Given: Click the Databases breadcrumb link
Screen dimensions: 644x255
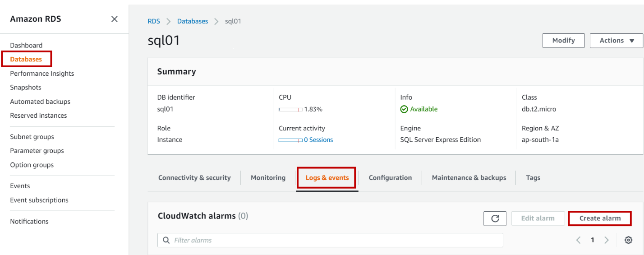Looking at the screenshot, I should pos(193,21).
